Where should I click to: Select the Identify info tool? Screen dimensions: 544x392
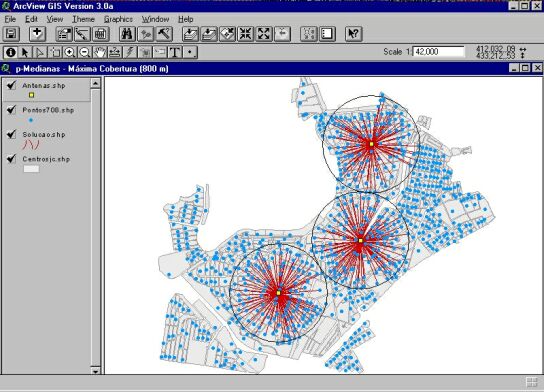pos(11,52)
